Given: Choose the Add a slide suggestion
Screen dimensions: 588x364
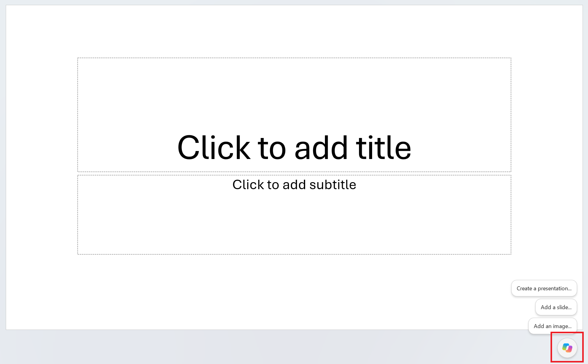Looking at the screenshot, I should [556, 307].
